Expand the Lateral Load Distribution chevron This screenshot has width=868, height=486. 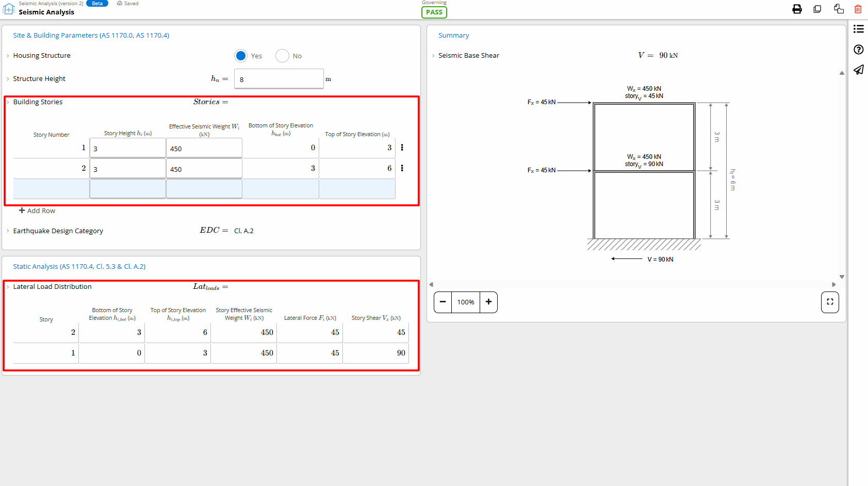tap(8, 287)
